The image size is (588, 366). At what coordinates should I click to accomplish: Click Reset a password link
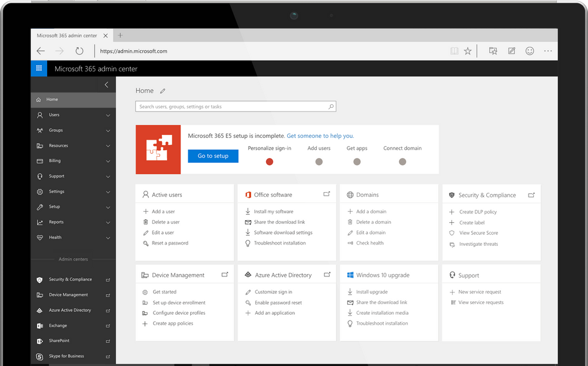coord(170,243)
